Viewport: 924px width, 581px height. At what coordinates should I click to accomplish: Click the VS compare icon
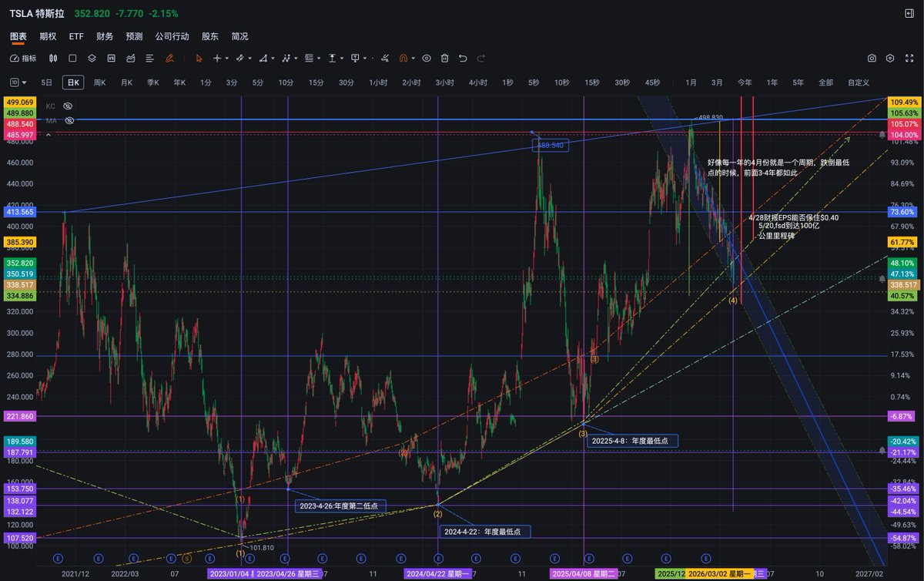[111, 58]
